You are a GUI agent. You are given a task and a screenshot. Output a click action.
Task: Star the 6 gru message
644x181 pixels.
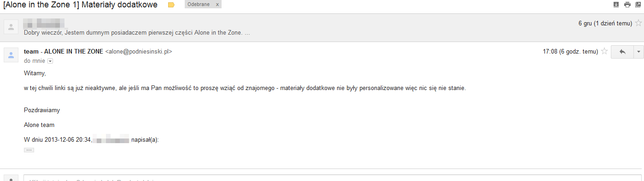tap(638, 23)
